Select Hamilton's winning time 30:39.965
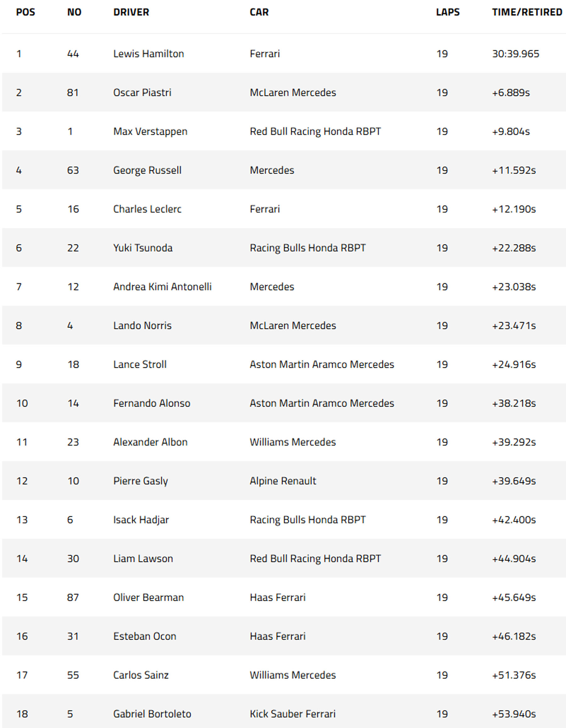Screen dimensions: 566x728 point(516,54)
